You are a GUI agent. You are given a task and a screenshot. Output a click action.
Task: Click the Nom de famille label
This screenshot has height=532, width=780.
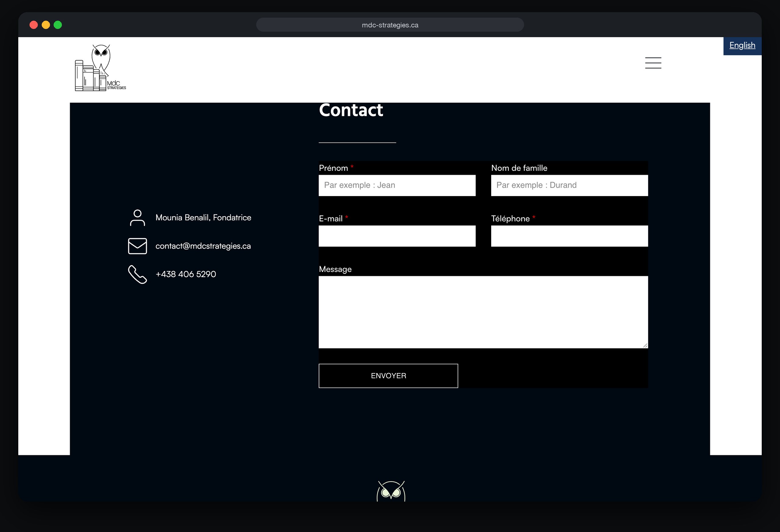pyautogui.click(x=519, y=168)
